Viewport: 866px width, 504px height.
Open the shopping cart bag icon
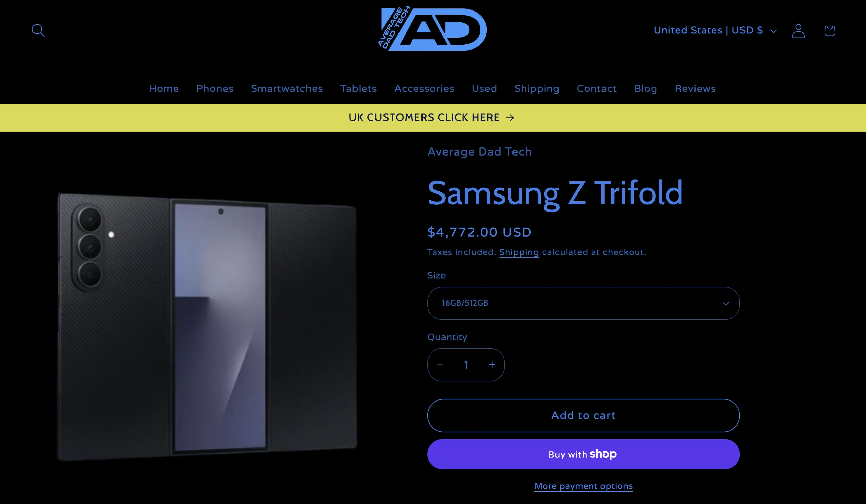pos(829,30)
